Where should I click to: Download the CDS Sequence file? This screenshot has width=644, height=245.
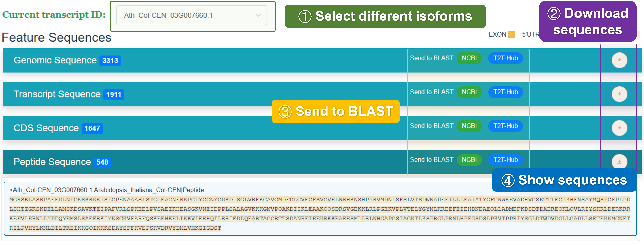pos(619,128)
